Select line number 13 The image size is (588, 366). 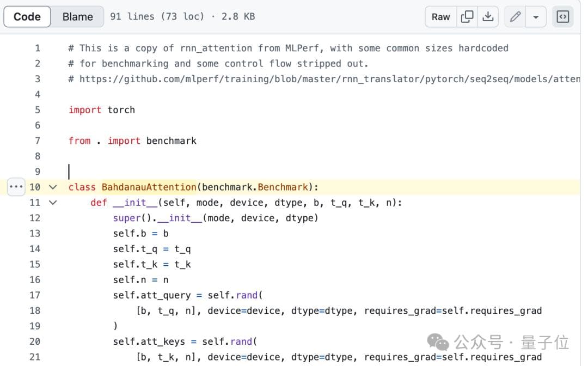click(x=35, y=233)
